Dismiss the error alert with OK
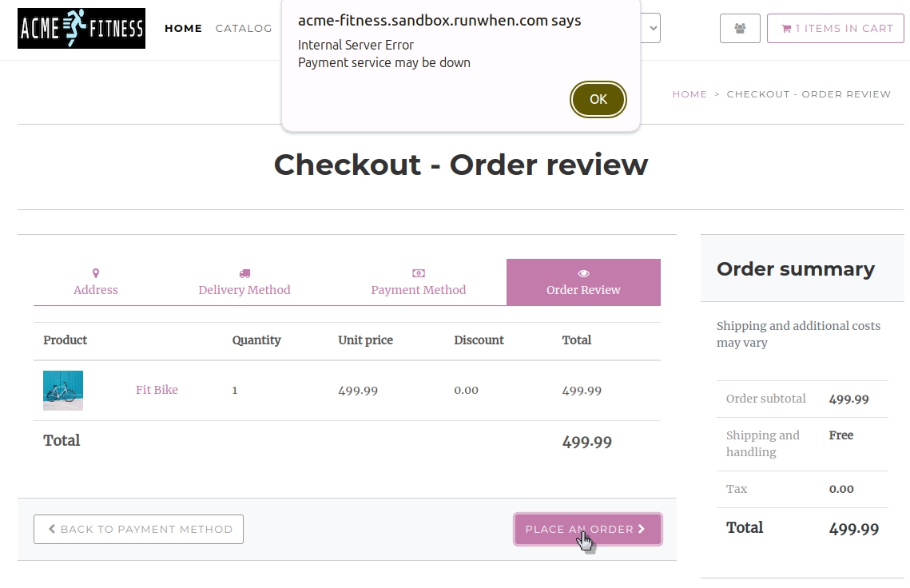 [598, 100]
